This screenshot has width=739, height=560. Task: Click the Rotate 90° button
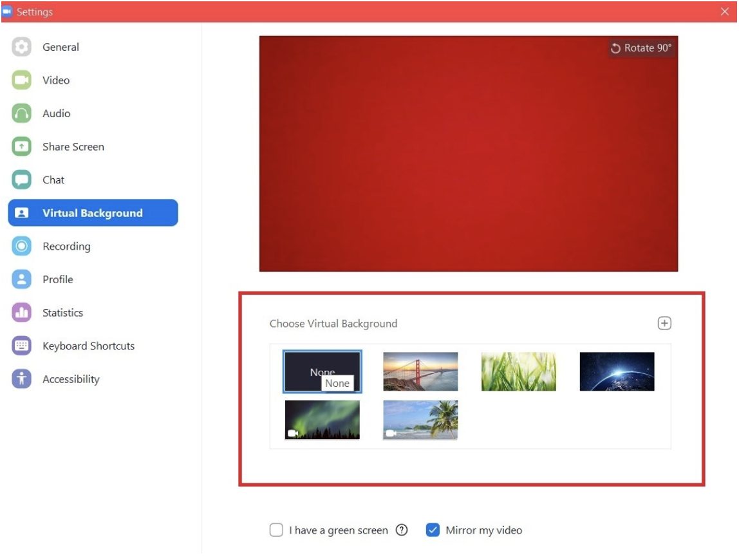641,48
